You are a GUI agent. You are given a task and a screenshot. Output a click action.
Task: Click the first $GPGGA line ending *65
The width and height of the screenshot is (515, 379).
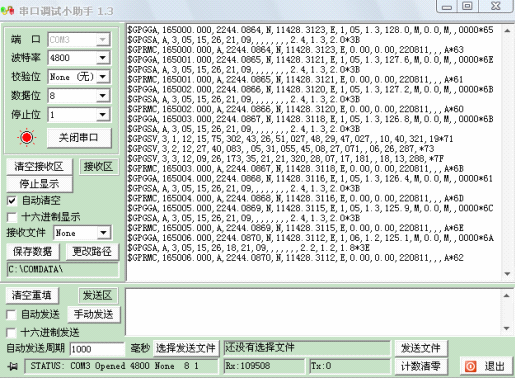coord(310,30)
